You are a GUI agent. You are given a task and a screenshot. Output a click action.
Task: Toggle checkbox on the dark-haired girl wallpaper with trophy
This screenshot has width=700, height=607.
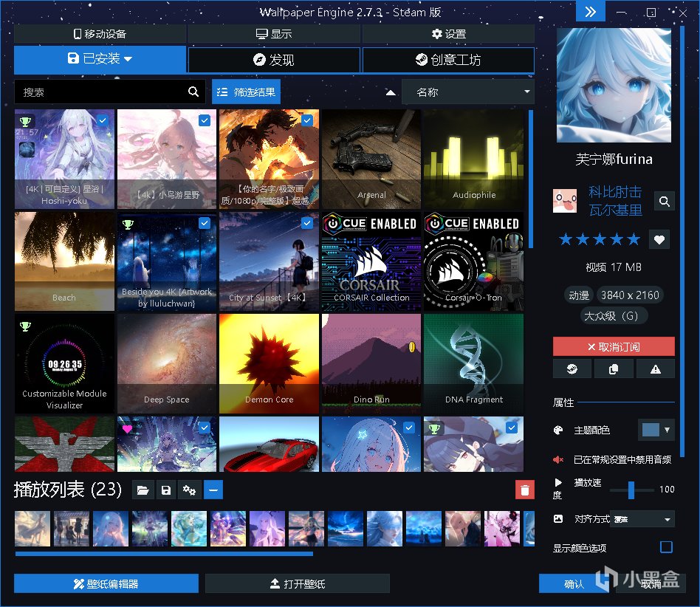tap(512, 428)
